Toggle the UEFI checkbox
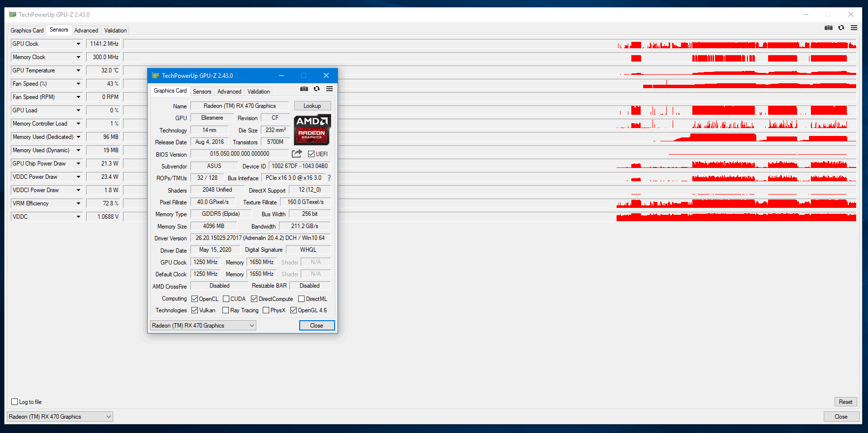Screen dimensions: 868x433 (x=311, y=154)
